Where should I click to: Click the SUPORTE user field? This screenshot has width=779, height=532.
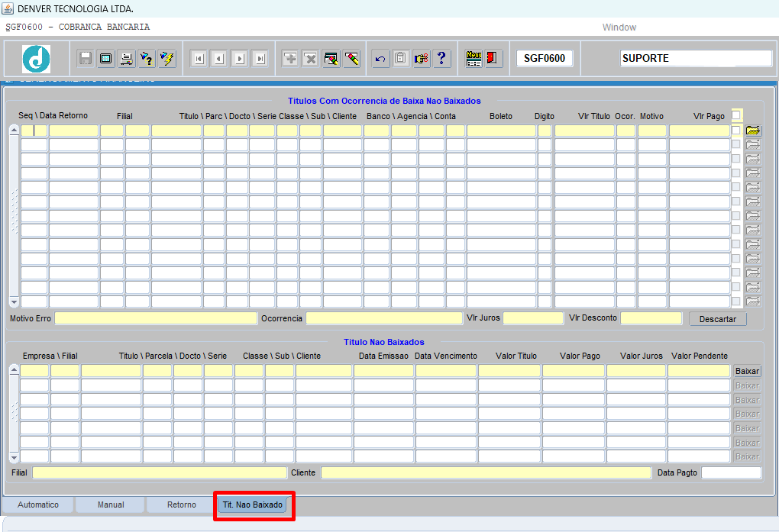click(696, 58)
